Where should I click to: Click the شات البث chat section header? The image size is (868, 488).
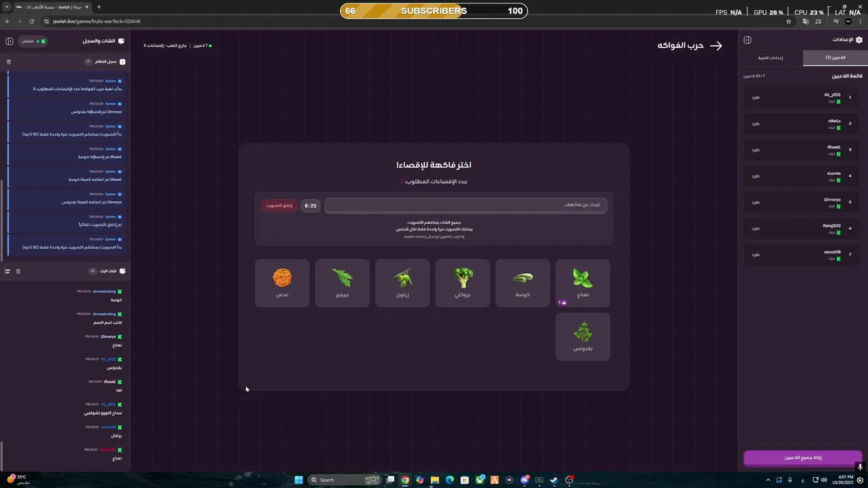coord(108,271)
